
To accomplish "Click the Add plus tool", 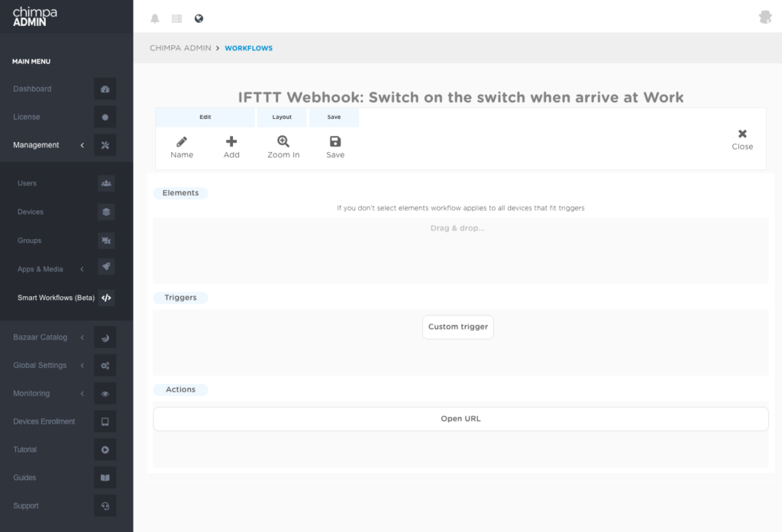I will [231, 147].
